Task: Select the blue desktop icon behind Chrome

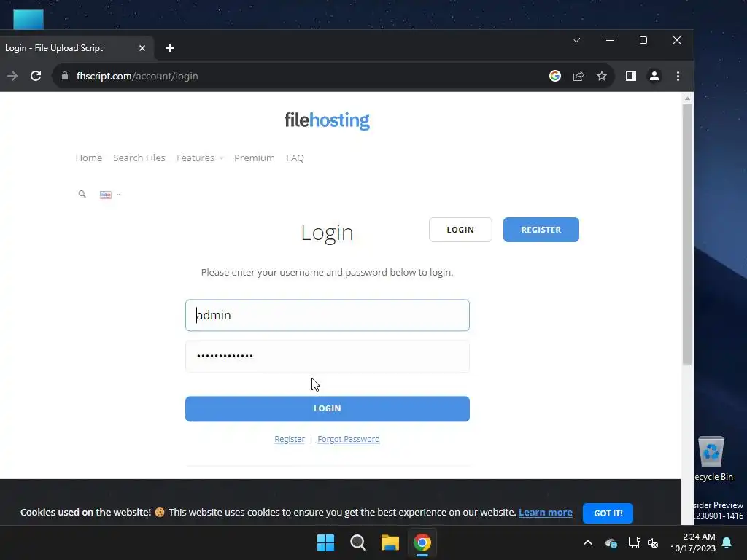Action: pos(28,19)
